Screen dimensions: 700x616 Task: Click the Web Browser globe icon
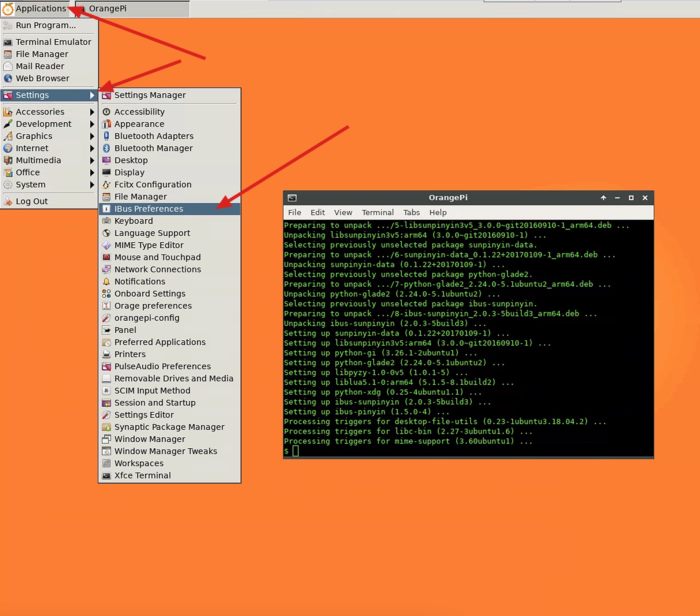pyautogui.click(x=8, y=79)
